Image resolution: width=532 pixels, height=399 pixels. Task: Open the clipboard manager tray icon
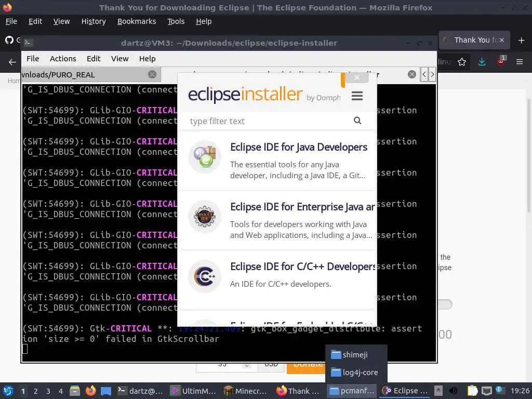coord(472,391)
